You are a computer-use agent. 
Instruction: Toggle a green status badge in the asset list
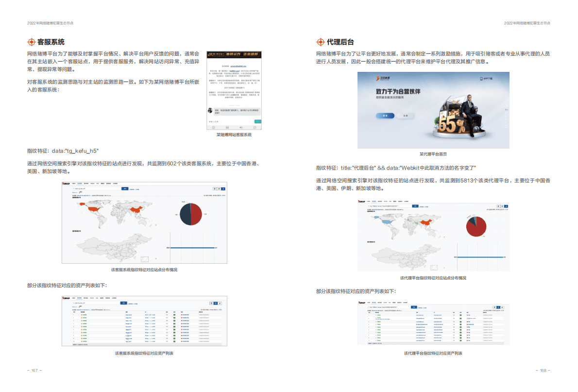coord(174,314)
